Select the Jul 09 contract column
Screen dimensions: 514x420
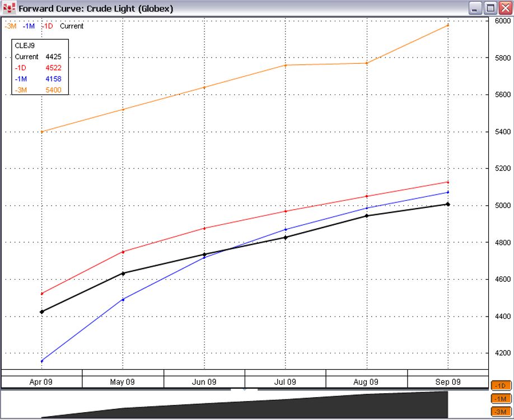tap(285, 382)
